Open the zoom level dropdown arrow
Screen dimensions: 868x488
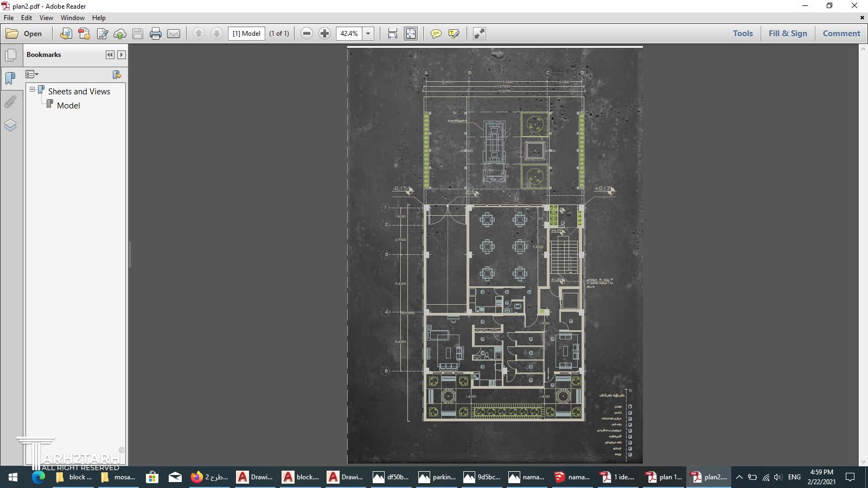point(368,34)
